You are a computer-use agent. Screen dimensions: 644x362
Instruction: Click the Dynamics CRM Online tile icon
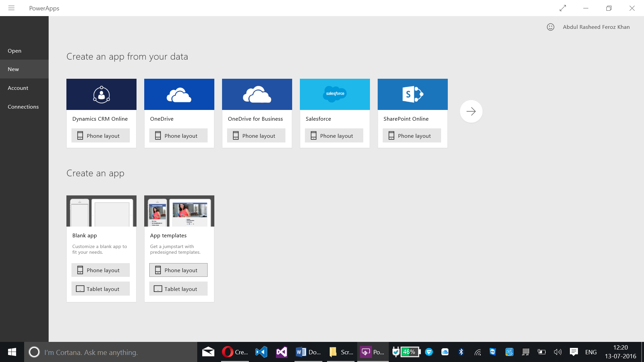tap(101, 95)
